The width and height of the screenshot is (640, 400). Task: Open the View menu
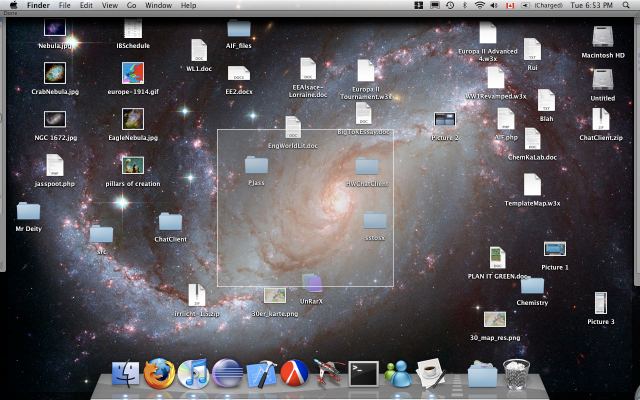click(109, 5)
